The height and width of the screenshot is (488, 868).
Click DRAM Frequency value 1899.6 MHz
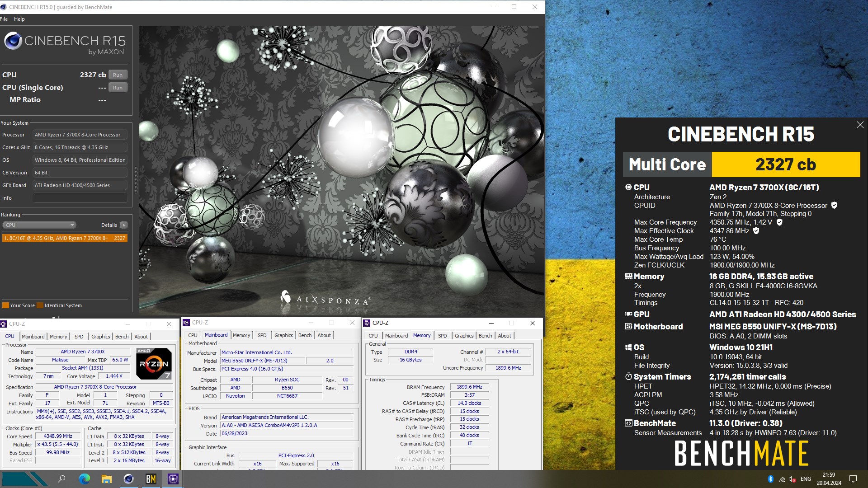(x=469, y=387)
